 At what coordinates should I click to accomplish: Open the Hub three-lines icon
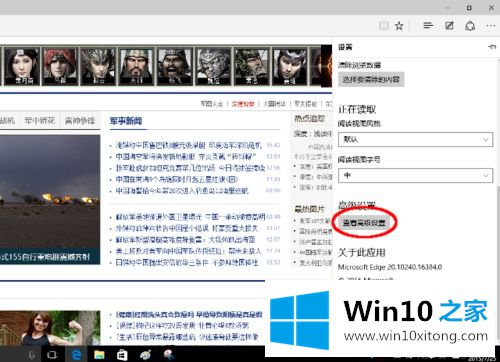pos(428,25)
